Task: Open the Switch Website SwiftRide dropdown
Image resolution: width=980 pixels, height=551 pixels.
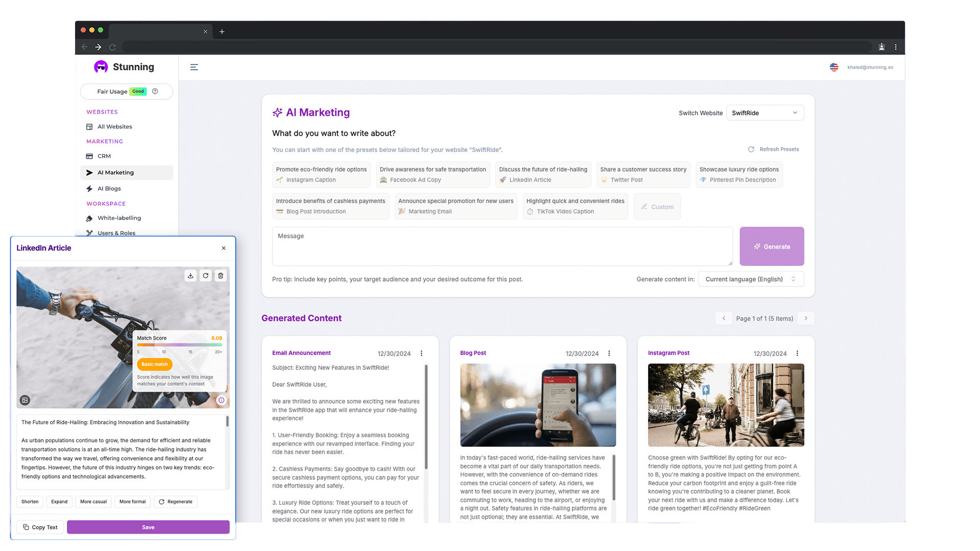Action: (x=765, y=113)
